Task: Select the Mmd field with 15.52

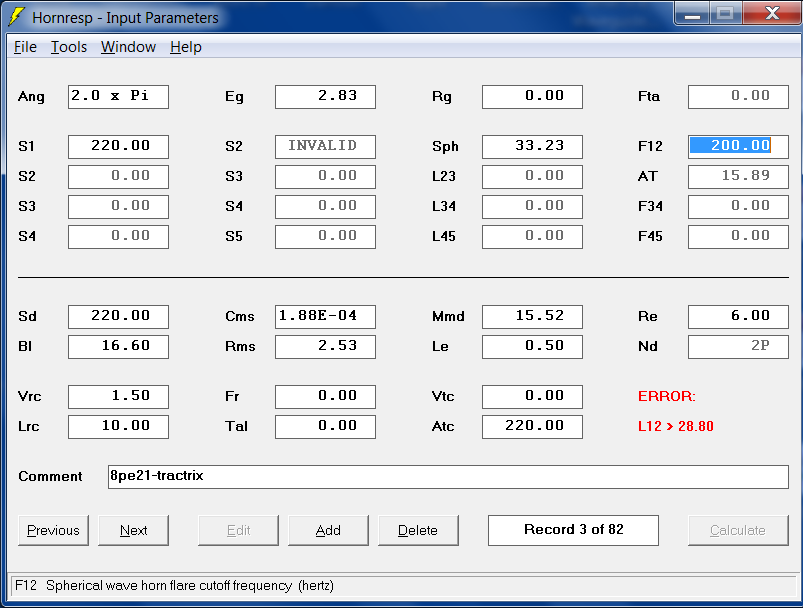Action: [532, 317]
